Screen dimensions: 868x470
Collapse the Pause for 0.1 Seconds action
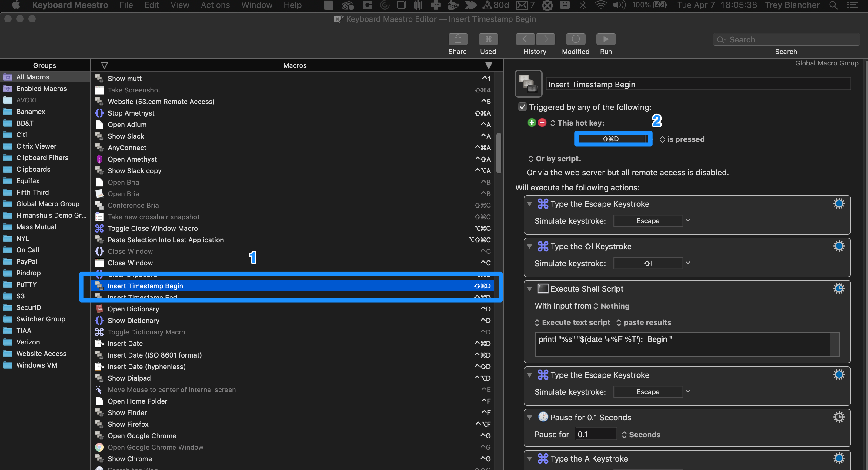[529, 418]
